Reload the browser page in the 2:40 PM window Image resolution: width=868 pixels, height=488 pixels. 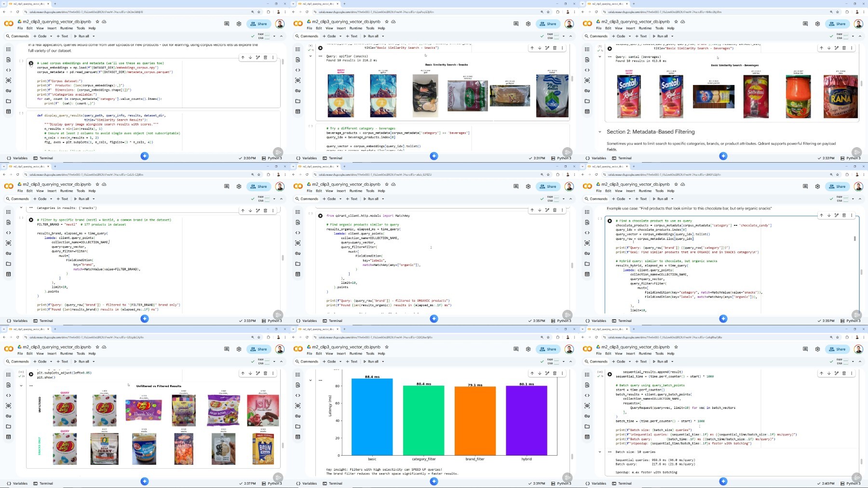coord(597,337)
